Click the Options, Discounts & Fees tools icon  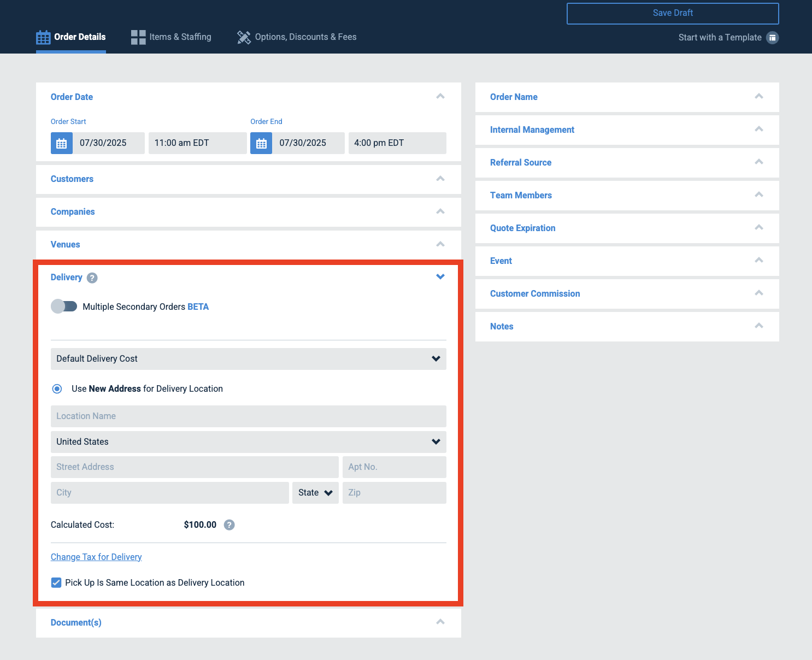pyautogui.click(x=244, y=37)
